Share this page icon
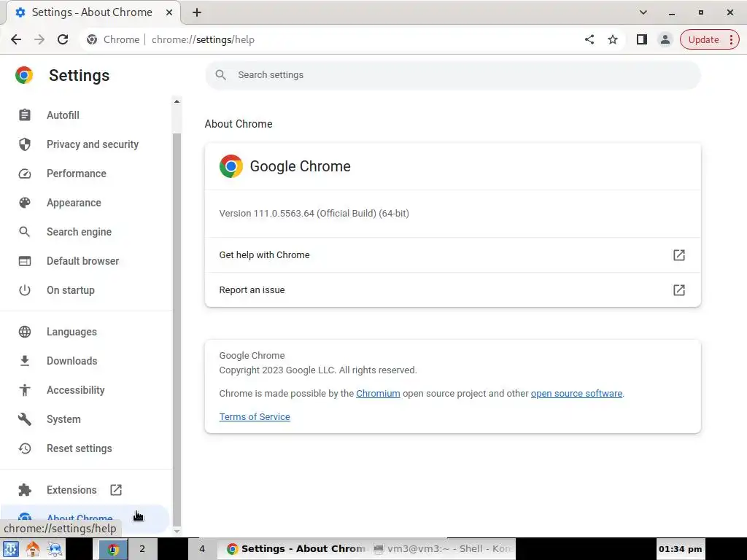Image resolution: width=747 pixels, height=560 pixels. (x=589, y=39)
